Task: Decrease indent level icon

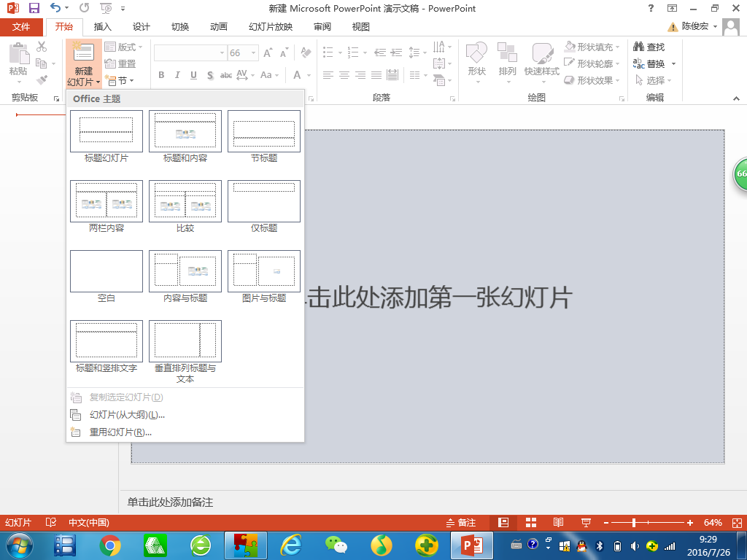Action: [379, 52]
